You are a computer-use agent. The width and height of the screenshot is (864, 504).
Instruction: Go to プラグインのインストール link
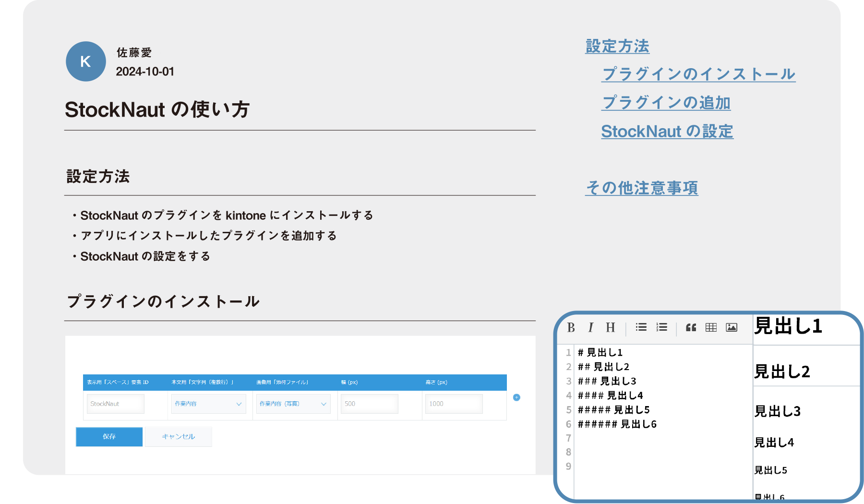click(698, 74)
